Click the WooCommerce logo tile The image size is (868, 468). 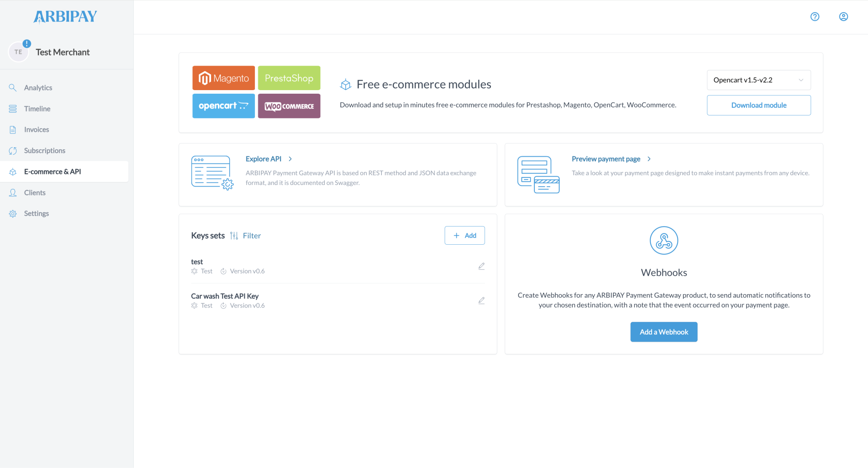click(289, 106)
